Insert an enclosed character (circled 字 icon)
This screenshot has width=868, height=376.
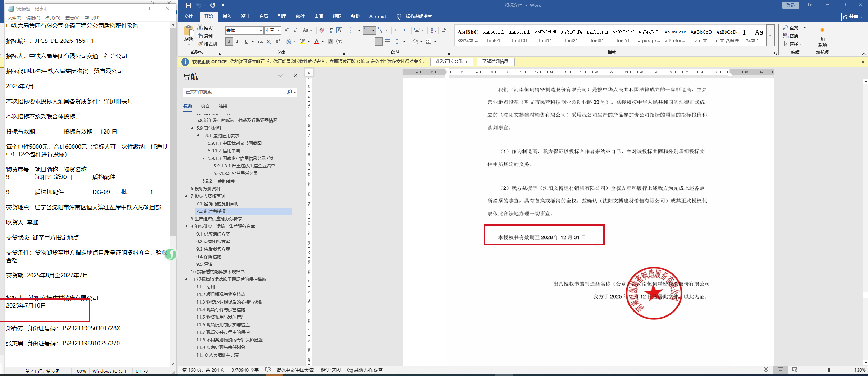339,42
